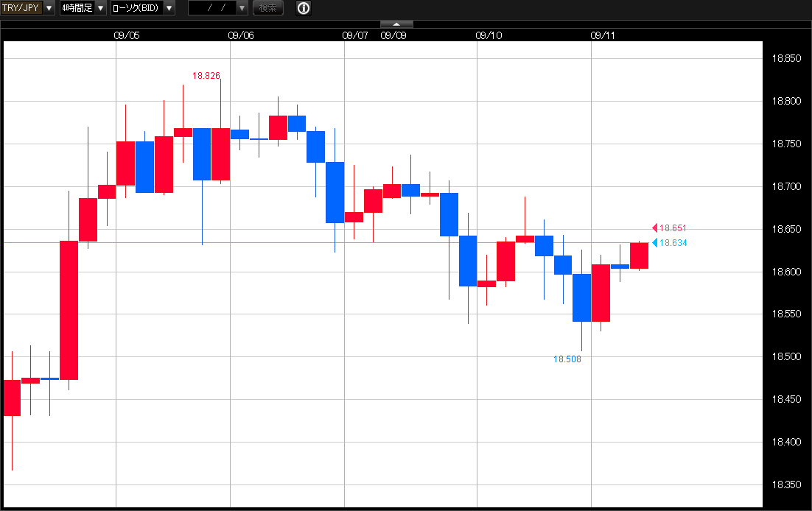
Task: Click the 09/10 date label
Action: tap(489, 35)
